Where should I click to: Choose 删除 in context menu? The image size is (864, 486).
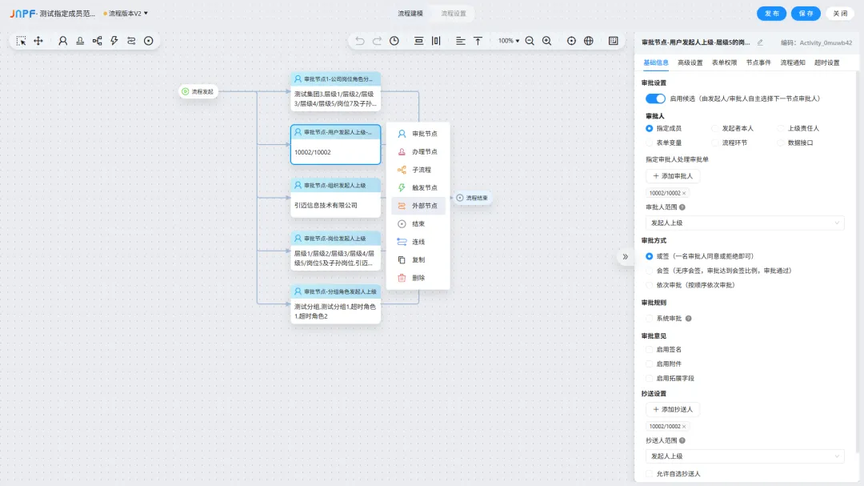[x=418, y=278]
